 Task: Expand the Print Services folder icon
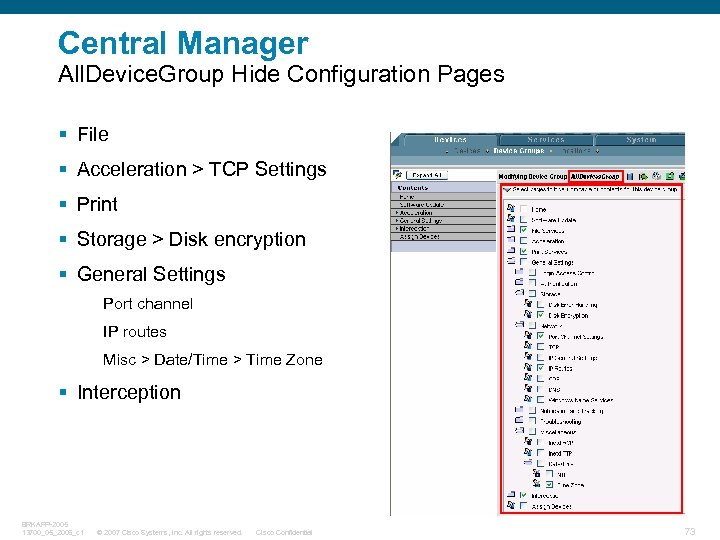[511, 250]
